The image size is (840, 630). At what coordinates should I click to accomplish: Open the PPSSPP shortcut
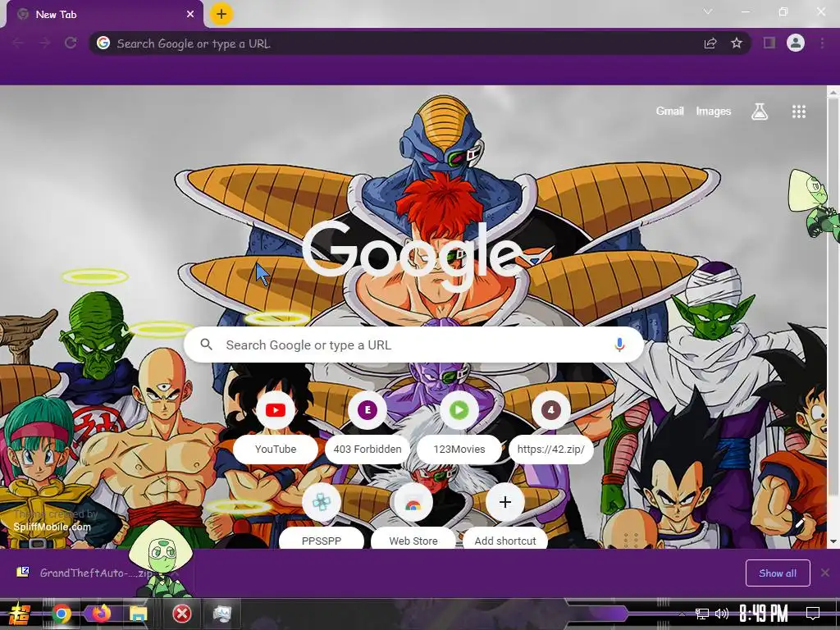pyautogui.click(x=322, y=516)
